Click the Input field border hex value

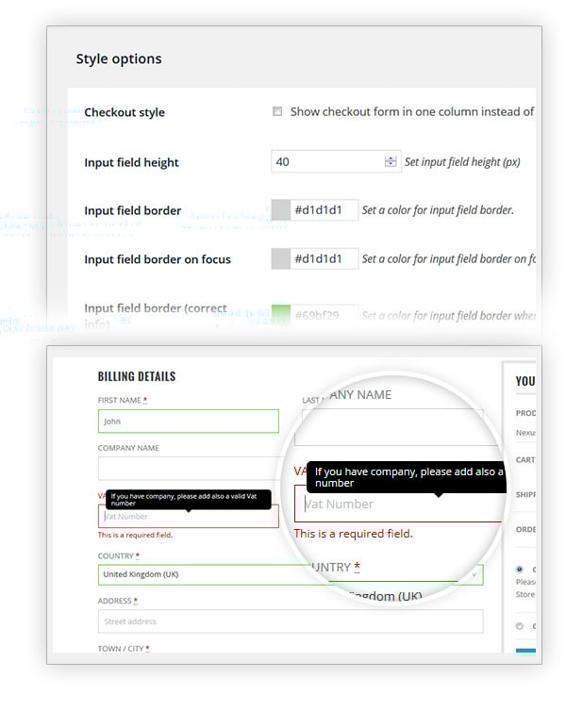point(324,209)
